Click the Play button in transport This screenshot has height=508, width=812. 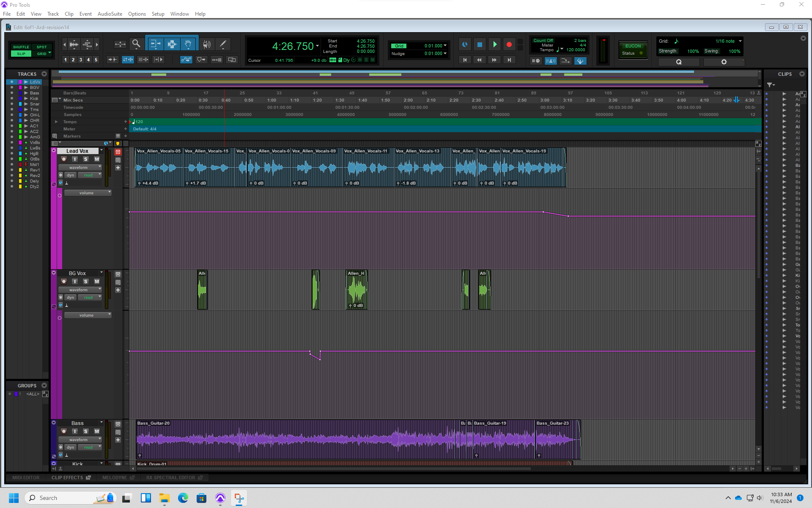494,44
